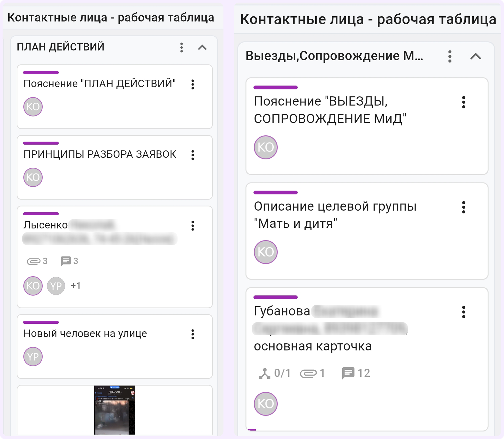Screen dimensions: 504x439
Task: Collapse the Выезды,Сопровождение column with the chevron
Action: [x=476, y=56]
